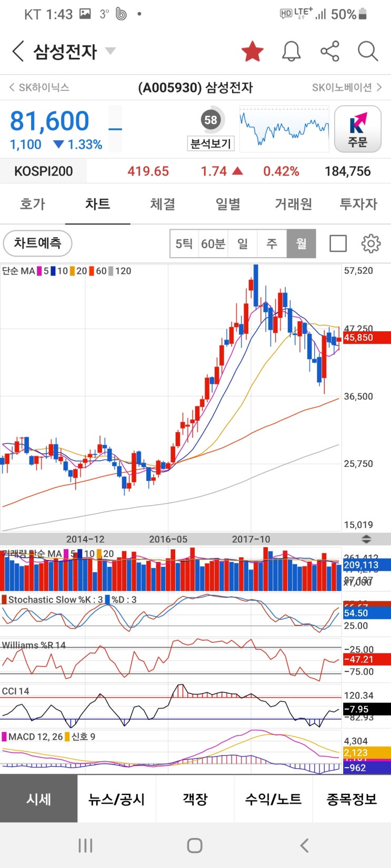The height and width of the screenshot is (868, 391).
Task: Tap the Williams %R 14 label
Action: tap(34, 645)
